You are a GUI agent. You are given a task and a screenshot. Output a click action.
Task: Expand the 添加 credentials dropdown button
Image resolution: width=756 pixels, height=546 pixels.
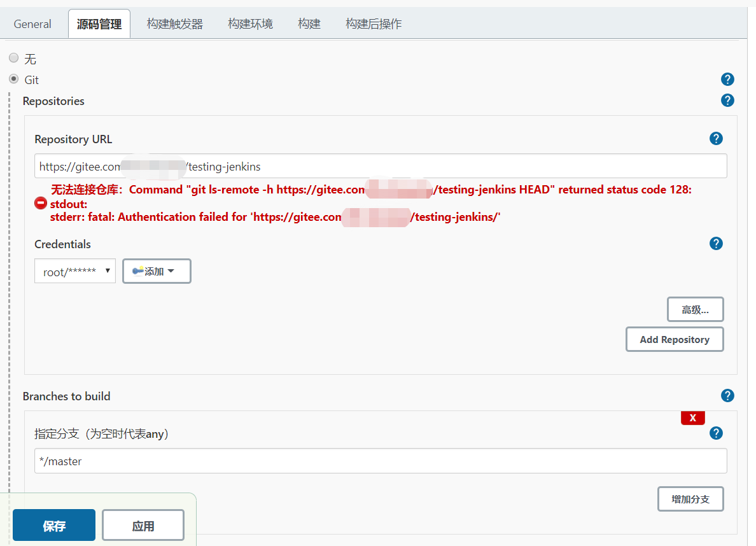point(157,271)
